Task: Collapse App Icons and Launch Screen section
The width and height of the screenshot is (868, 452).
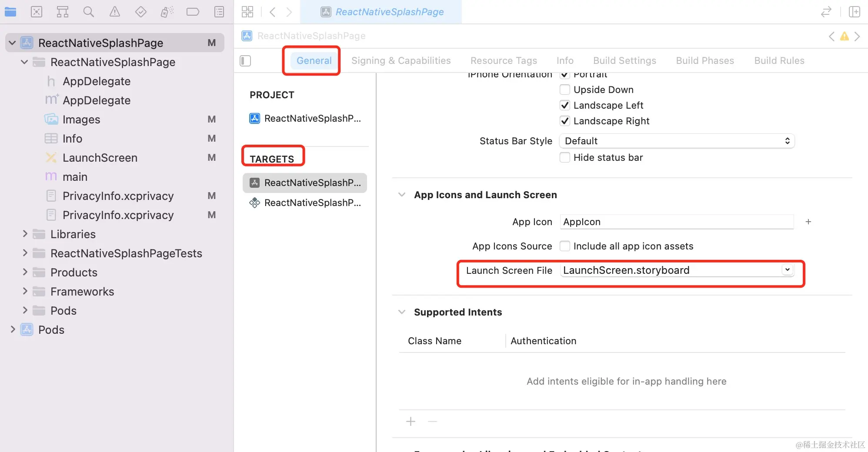Action: [x=402, y=195]
